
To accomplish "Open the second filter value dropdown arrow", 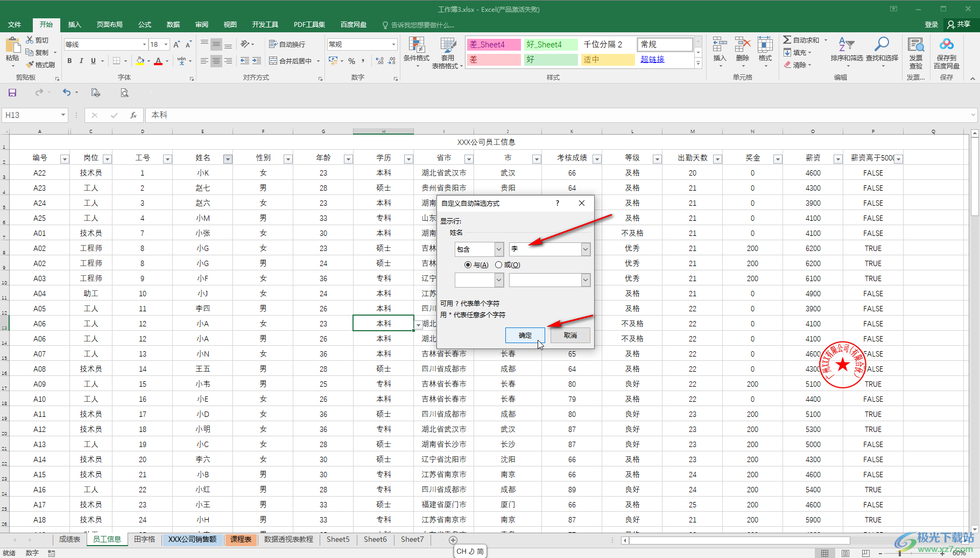I will pyautogui.click(x=586, y=280).
